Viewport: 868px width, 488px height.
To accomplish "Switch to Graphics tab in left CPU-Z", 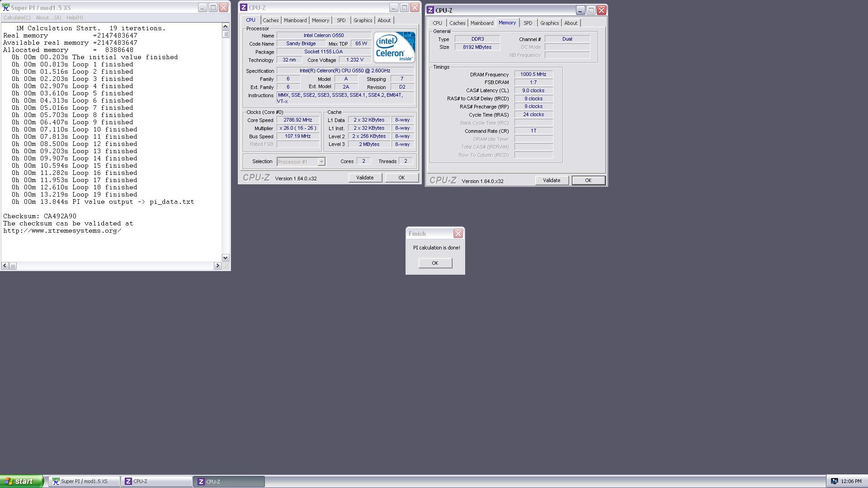I will 363,20.
